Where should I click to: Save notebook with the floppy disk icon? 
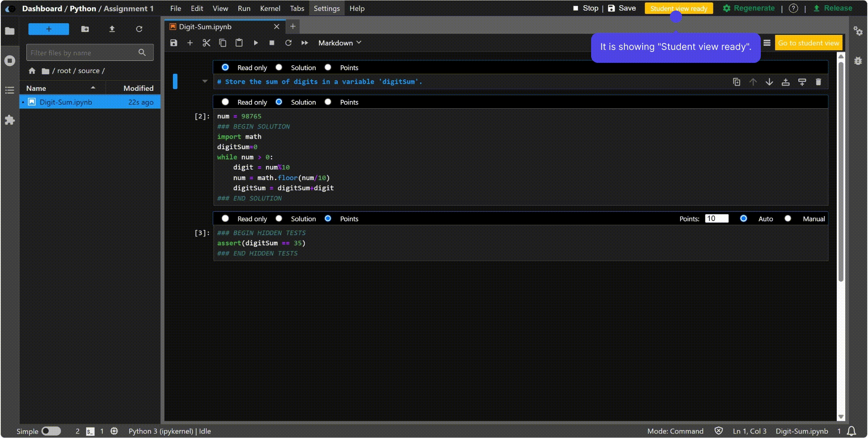[x=174, y=43]
